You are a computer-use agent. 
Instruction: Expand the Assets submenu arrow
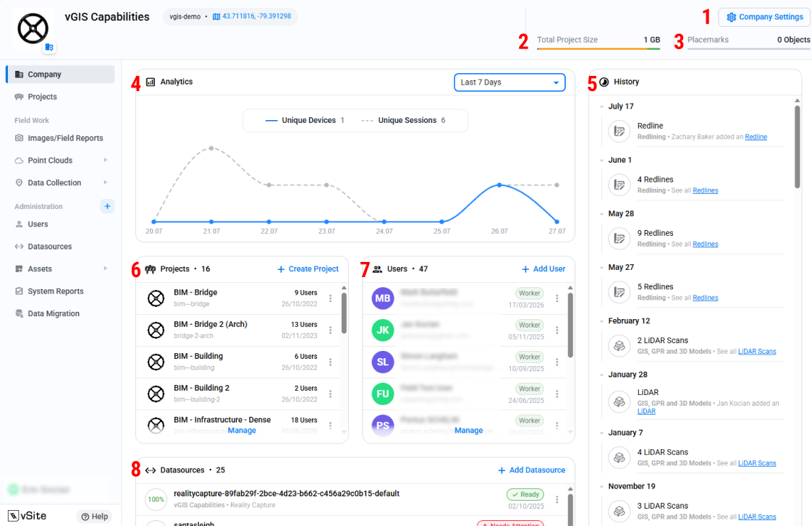click(x=106, y=268)
